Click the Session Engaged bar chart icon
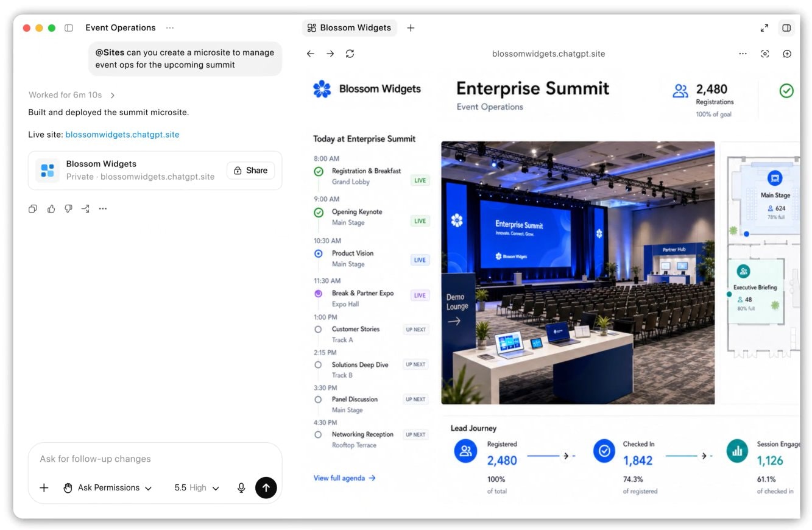 point(738,451)
